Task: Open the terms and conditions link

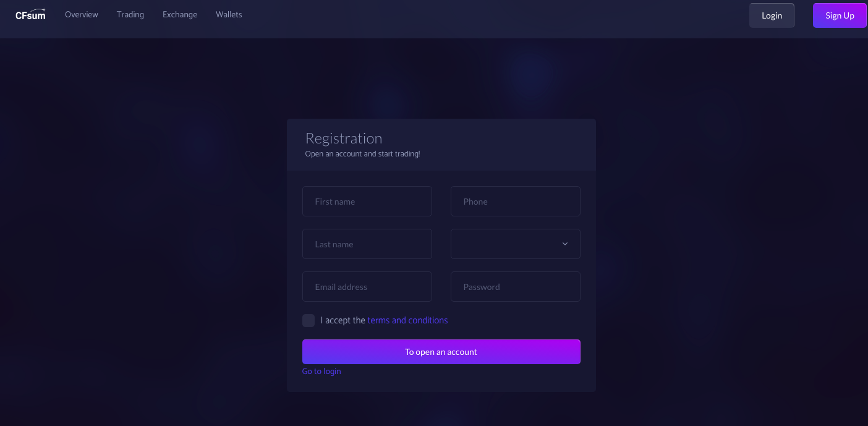Action: click(407, 320)
